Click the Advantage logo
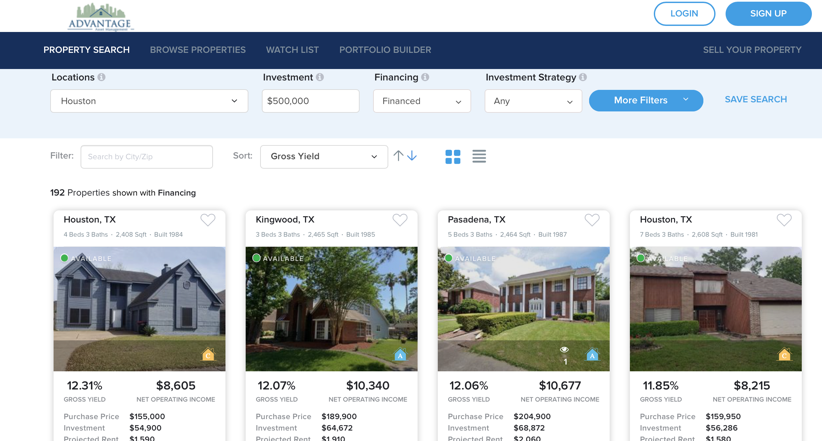 (x=100, y=17)
